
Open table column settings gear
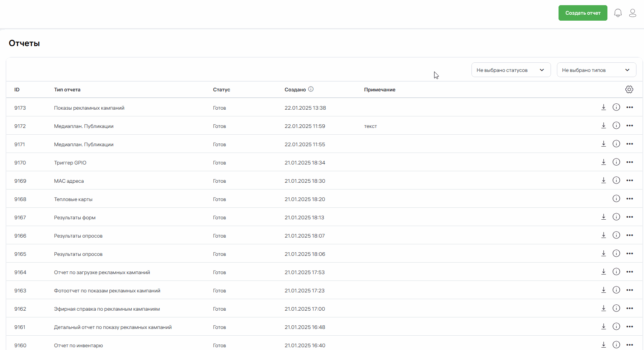[x=629, y=89]
